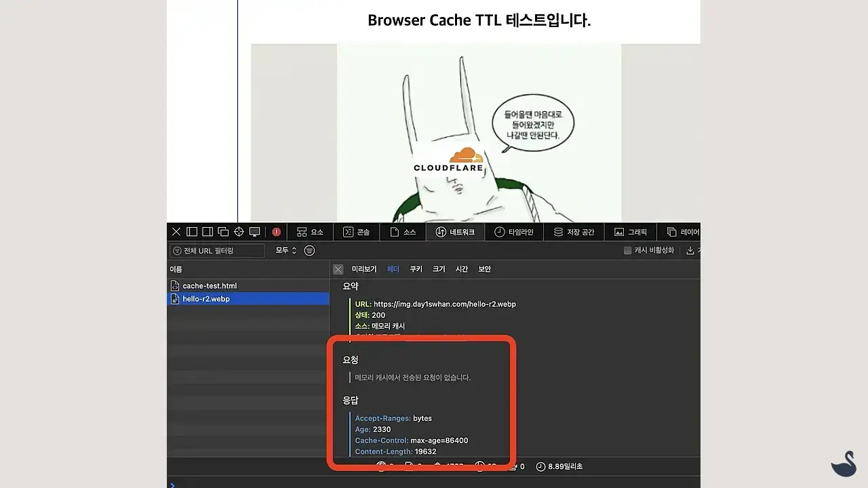Viewport: 868px width, 488px height.
Task: Open the 미리보기 detail tab
Action: 364,269
